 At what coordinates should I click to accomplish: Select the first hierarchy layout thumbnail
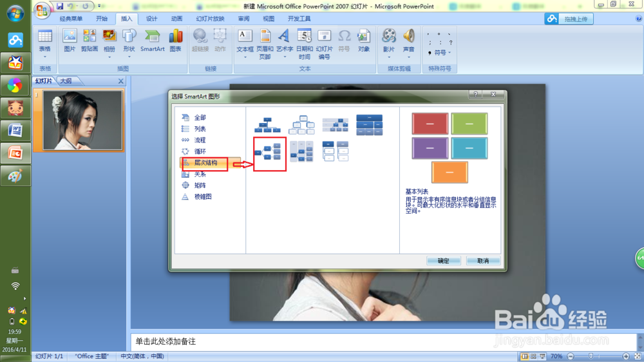267,124
